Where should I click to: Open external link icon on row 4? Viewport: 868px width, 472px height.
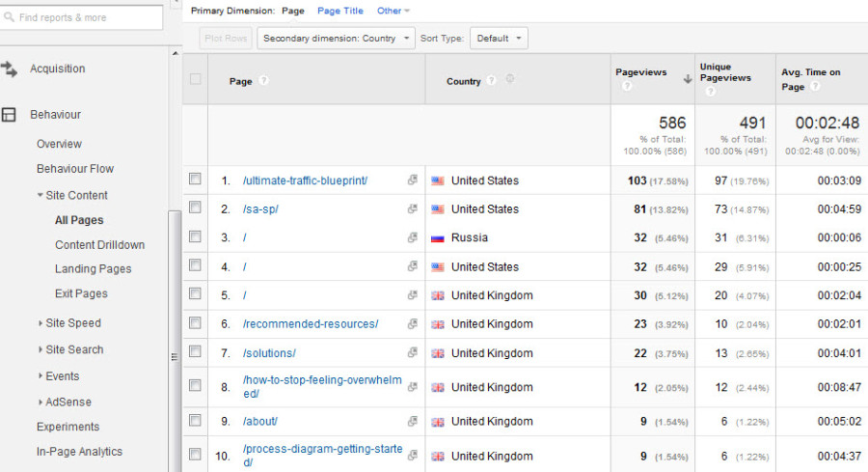click(413, 266)
